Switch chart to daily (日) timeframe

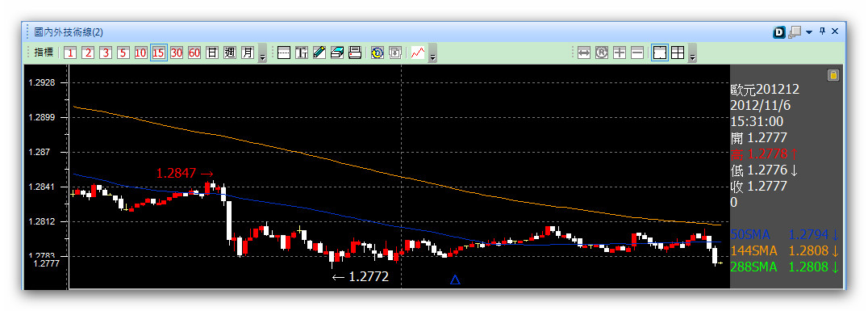click(212, 53)
